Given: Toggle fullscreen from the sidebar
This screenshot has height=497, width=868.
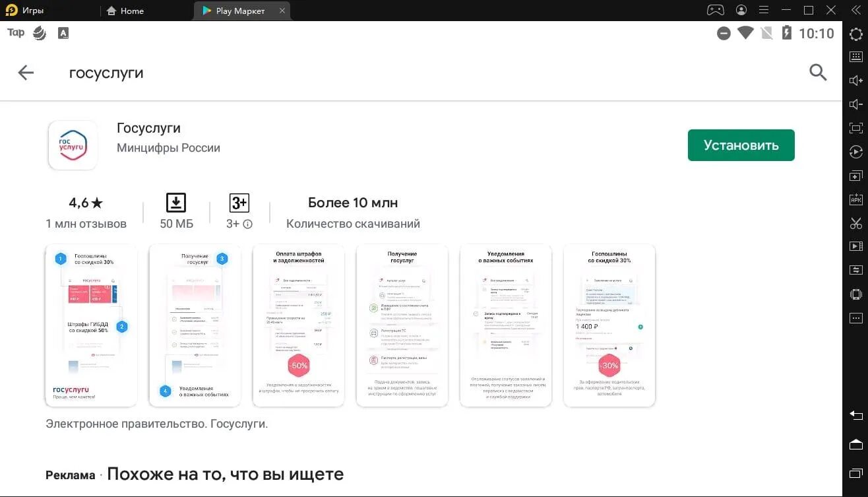Looking at the screenshot, I should (855, 128).
